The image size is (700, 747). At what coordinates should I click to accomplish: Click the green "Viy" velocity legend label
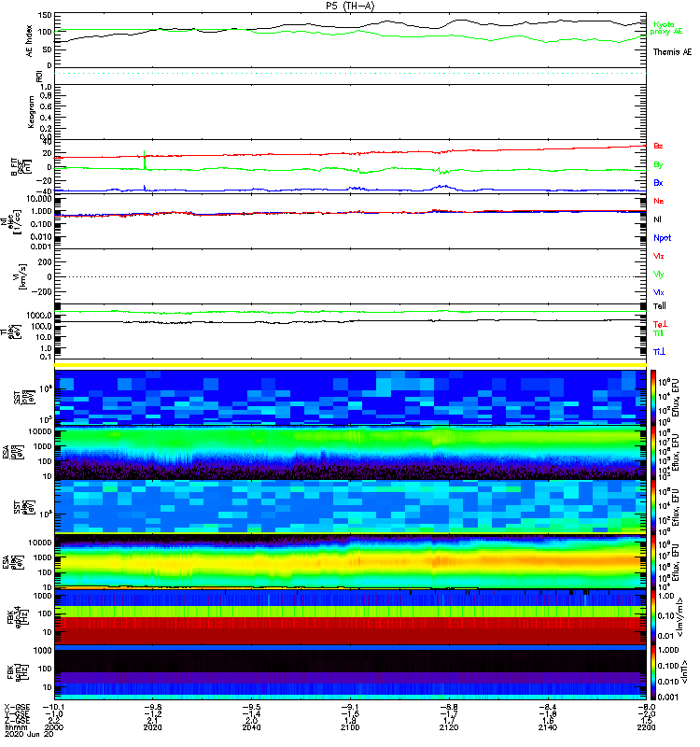[x=659, y=275]
